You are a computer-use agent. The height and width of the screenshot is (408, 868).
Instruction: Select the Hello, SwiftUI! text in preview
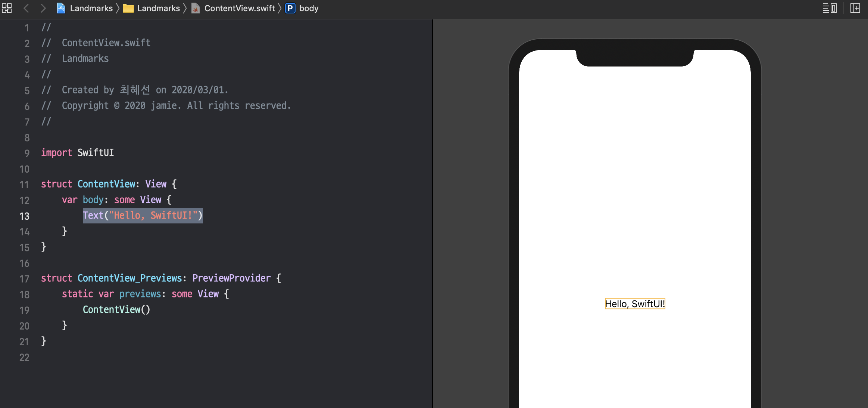tap(635, 304)
